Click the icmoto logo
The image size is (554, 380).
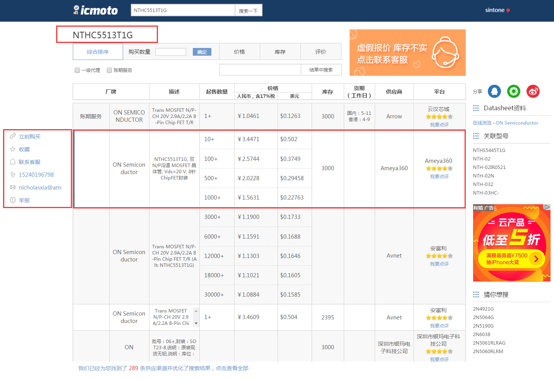coord(95,10)
